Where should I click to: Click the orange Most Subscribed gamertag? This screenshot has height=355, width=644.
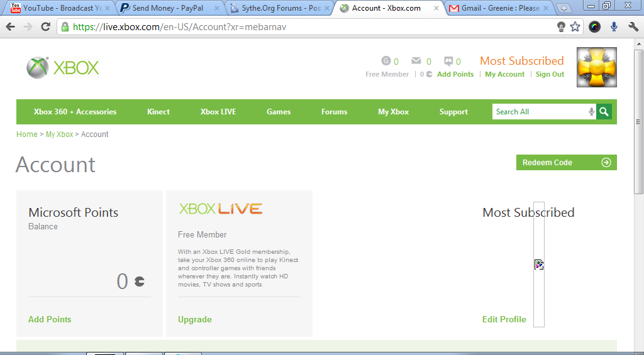521,61
